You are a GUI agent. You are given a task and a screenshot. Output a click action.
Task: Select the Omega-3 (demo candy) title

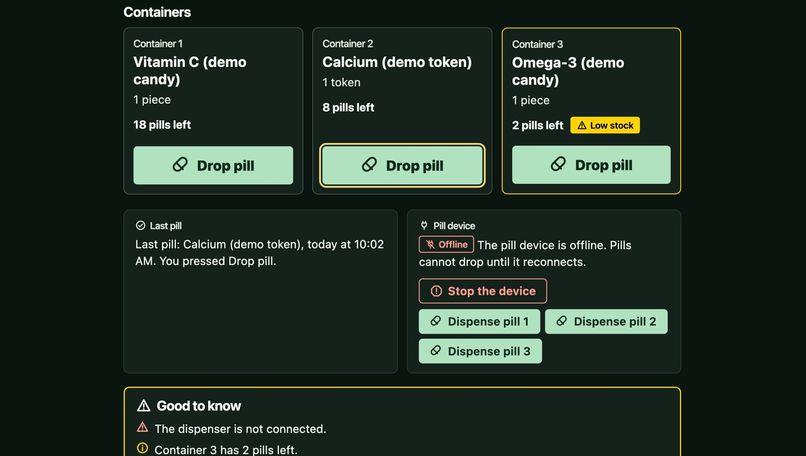[568, 71]
